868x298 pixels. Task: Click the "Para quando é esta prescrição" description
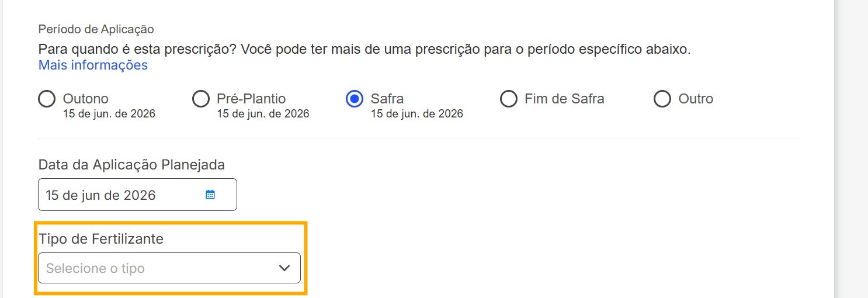[364, 49]
